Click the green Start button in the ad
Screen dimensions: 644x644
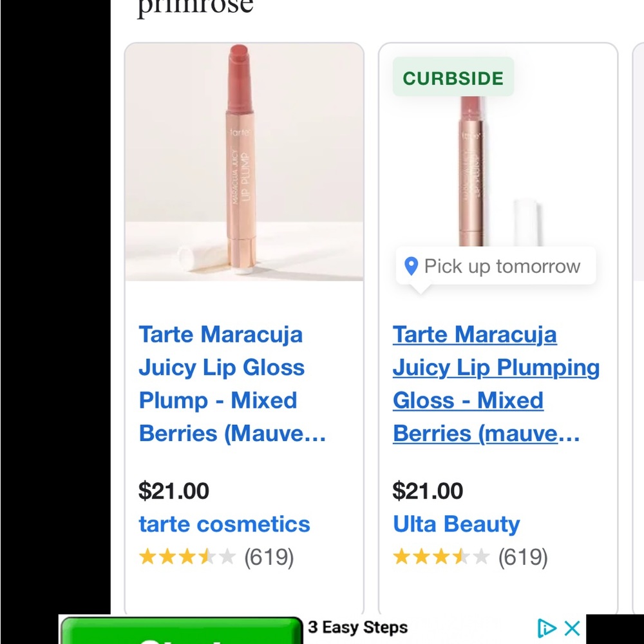click(180, 636)
